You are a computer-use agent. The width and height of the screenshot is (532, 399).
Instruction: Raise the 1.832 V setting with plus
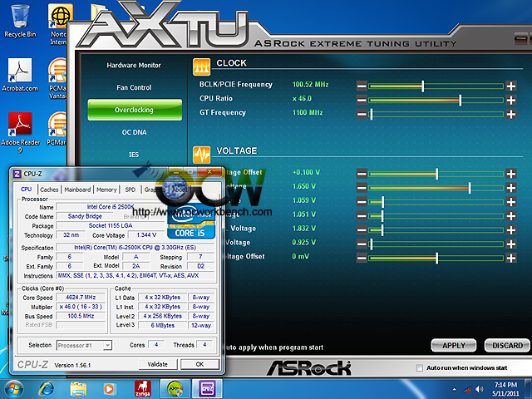(x=510, y=230)
